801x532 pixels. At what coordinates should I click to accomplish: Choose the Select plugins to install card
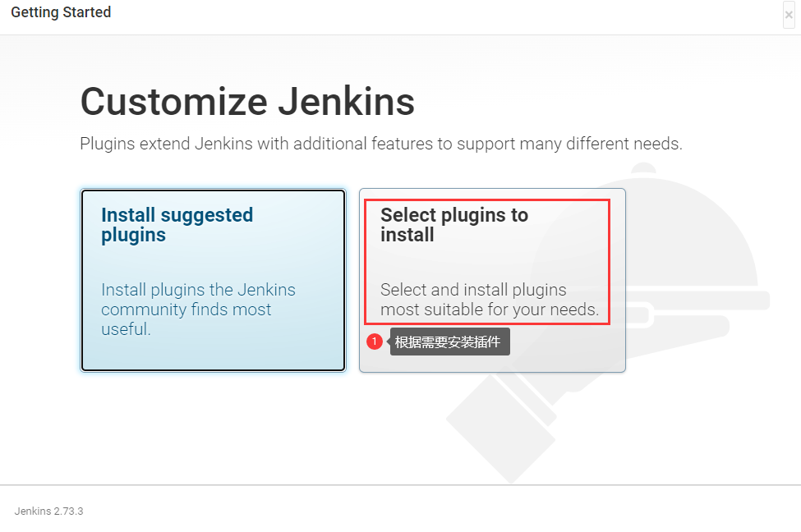492,280
